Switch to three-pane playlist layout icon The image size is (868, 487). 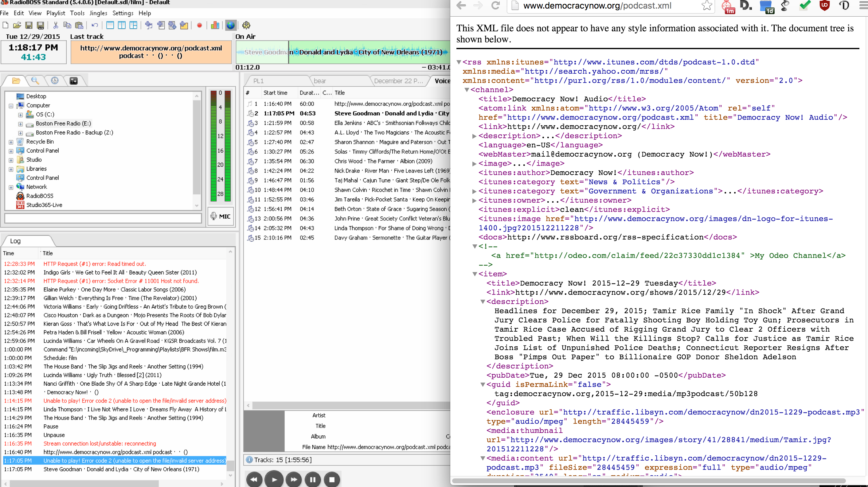pos(133,25)
